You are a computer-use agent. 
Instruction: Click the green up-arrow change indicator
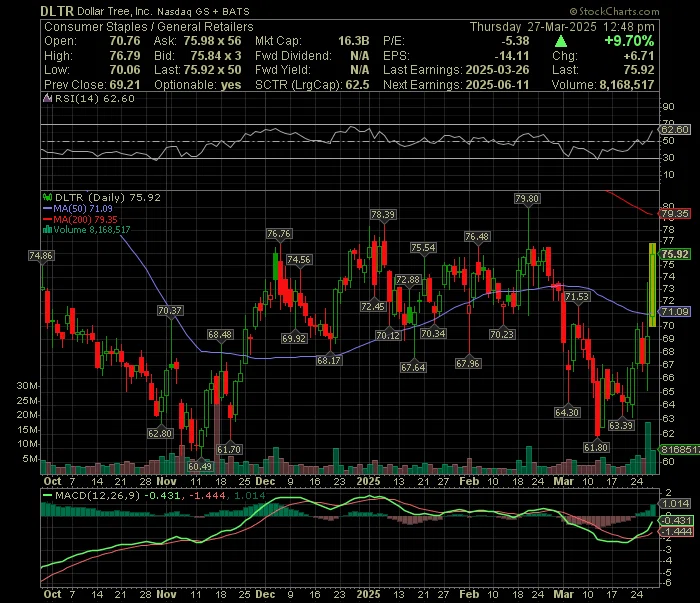[561, 42]
